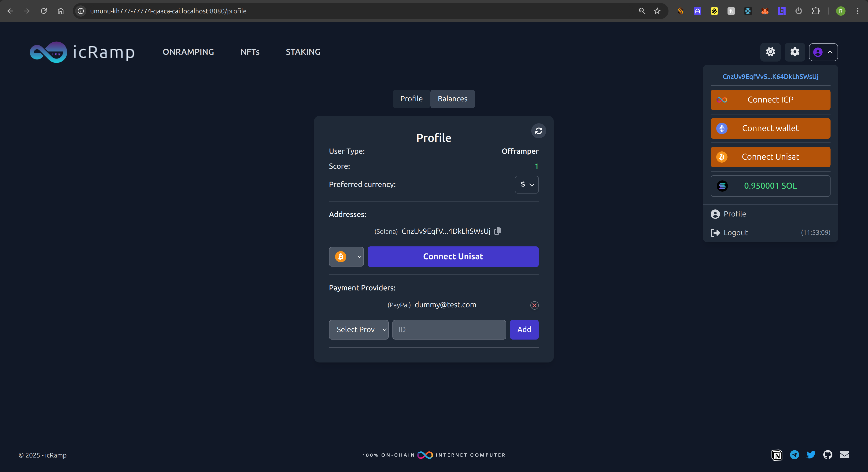
Task: Open the Select Provider dropdown
Action: tap(358, 329)
